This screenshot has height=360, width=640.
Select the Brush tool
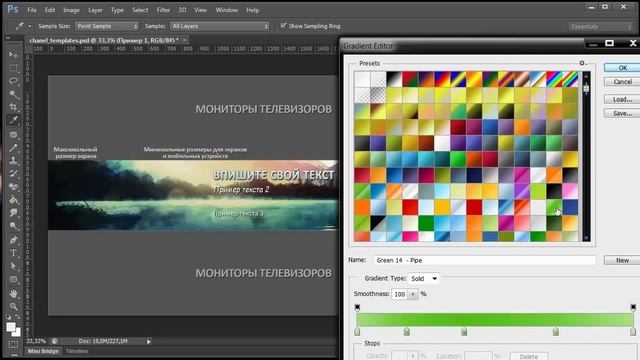click(x=13, y=148)
